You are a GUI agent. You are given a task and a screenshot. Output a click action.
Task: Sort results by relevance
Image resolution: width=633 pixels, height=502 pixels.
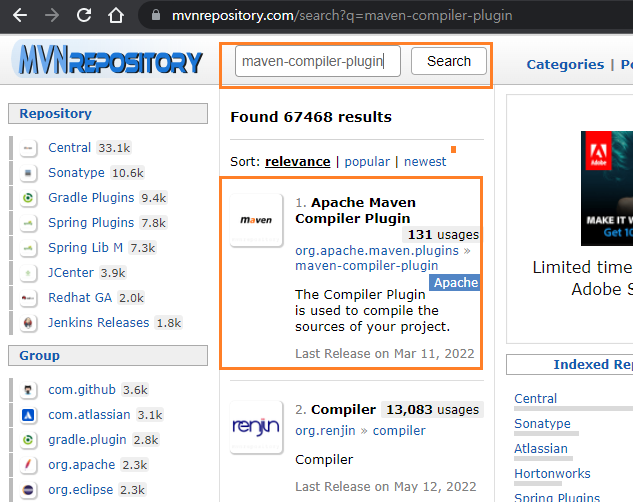[298, 162]
